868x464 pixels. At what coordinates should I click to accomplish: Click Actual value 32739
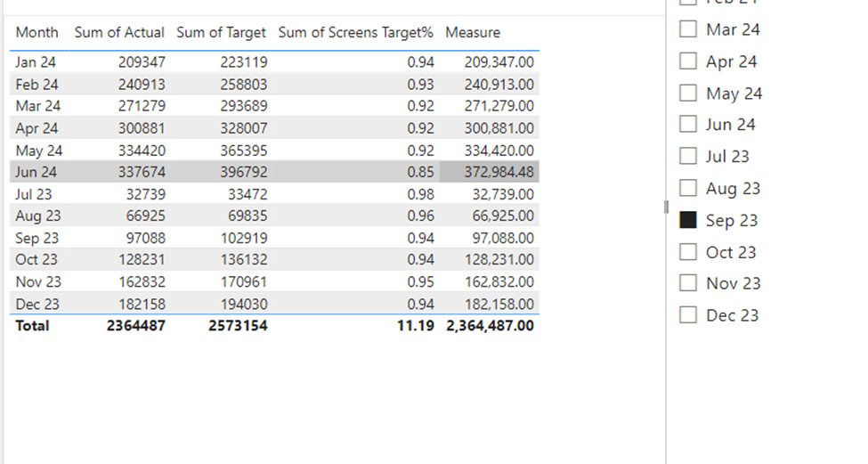[x=146, y=194]
